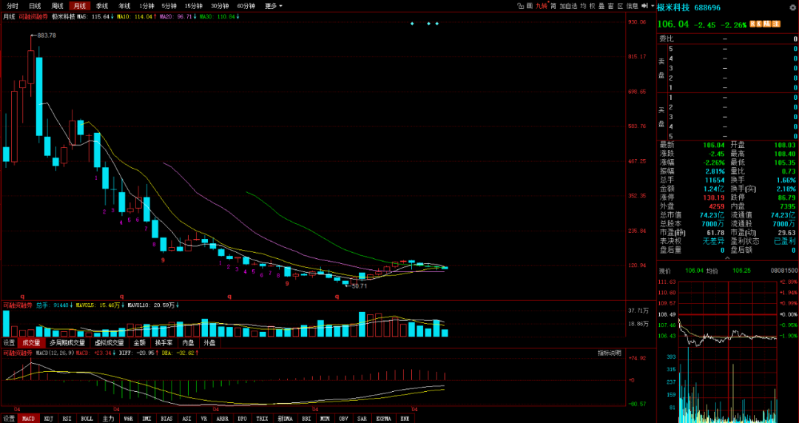This screenshot has width=799, height=423.
Task: Choose the RSI indicator tab
Action: click(x=67, y=418)
